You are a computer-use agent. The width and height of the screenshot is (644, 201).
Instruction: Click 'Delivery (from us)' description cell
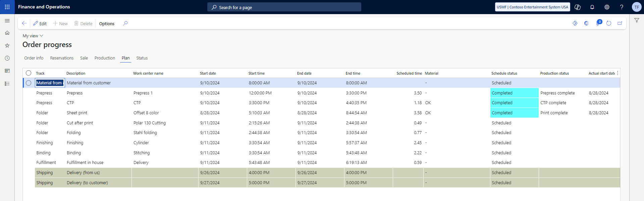(x=83, y=173)
